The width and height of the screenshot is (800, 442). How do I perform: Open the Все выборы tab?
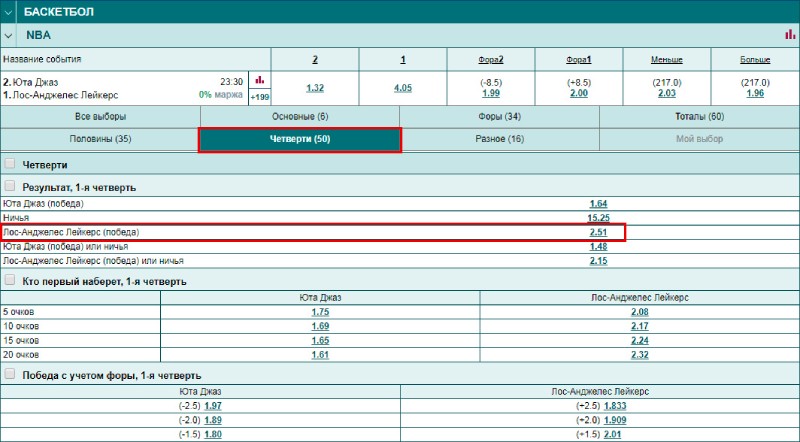[x=101, y=117]
